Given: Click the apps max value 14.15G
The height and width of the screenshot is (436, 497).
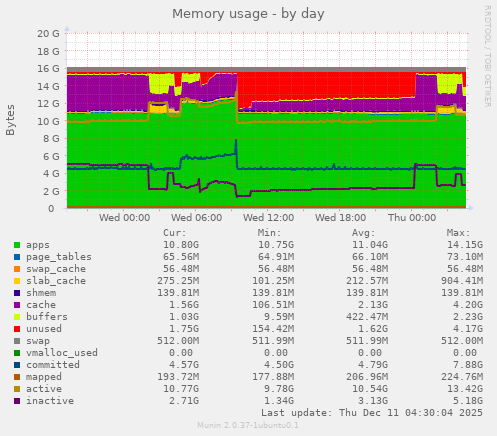Looking at the screenshot, I should [x=465, y=245].
